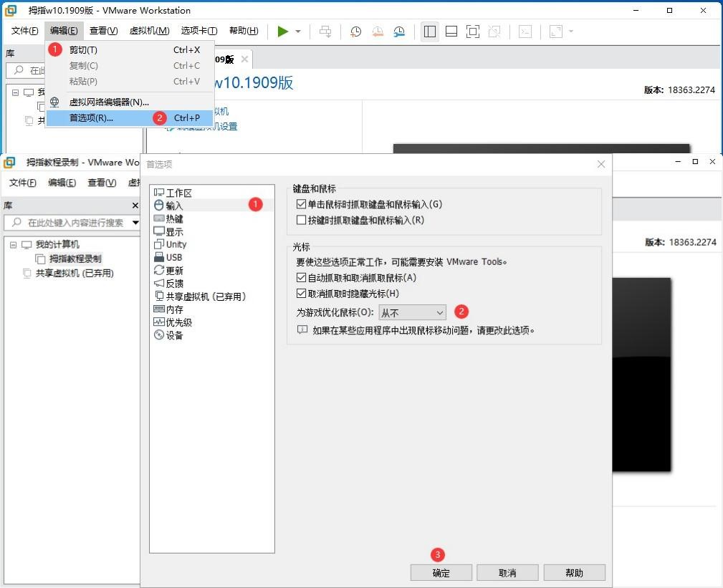Select 热键 preferences category
This screenshot has height=588, width=723.
(174, 218)
